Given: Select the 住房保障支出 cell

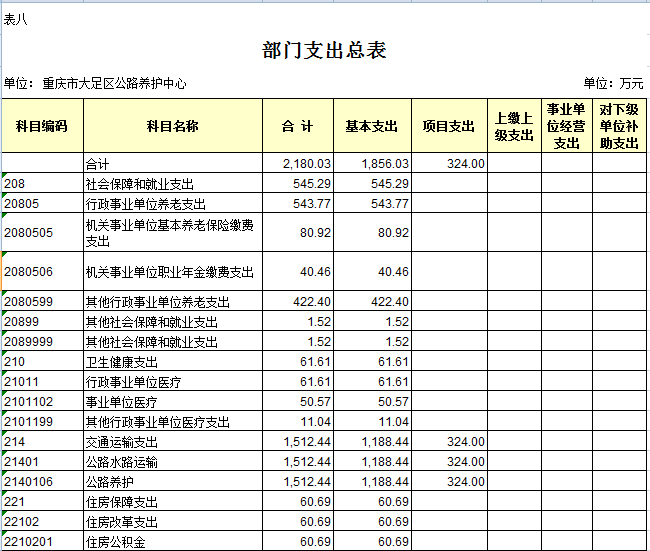Looking at the screenshot, I should (173, 501).
